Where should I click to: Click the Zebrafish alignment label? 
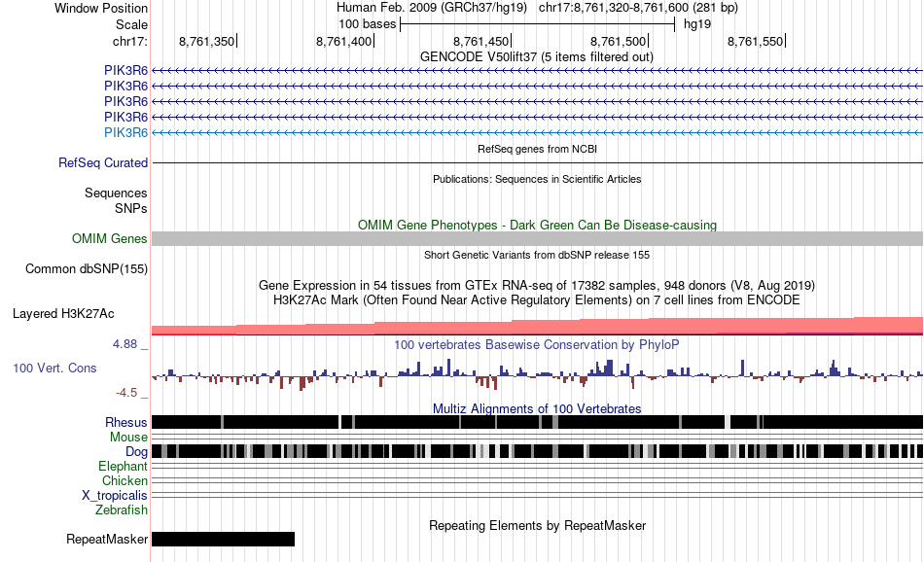(122, 510)
